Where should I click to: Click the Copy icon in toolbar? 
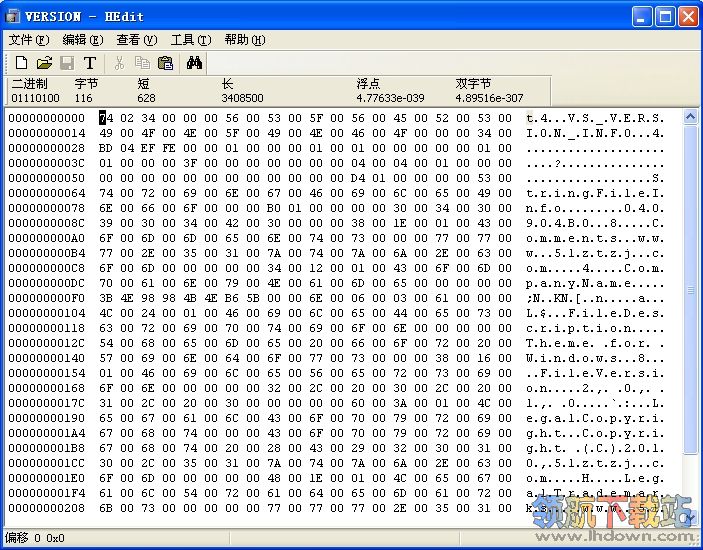pos(142,63)
